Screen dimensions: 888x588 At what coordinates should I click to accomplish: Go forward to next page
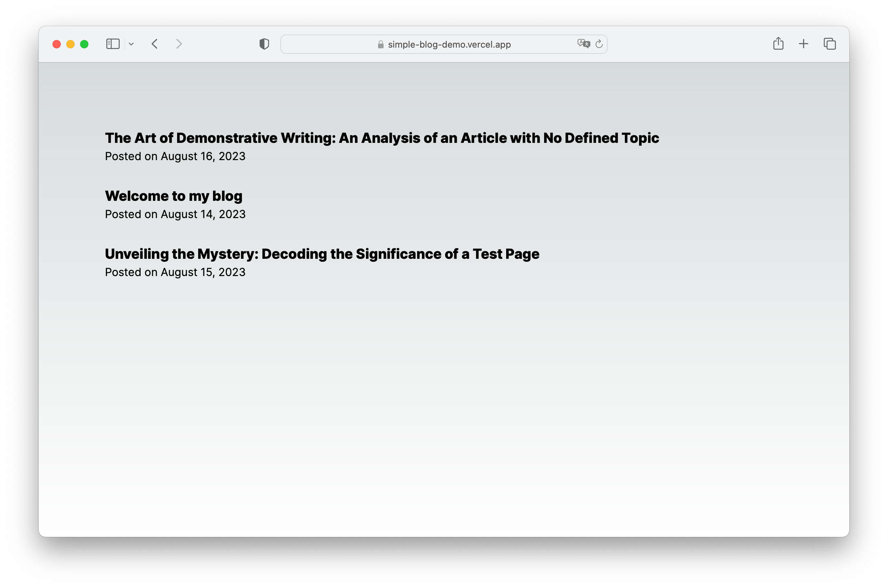pyautogui.click(x=179, y=44)
